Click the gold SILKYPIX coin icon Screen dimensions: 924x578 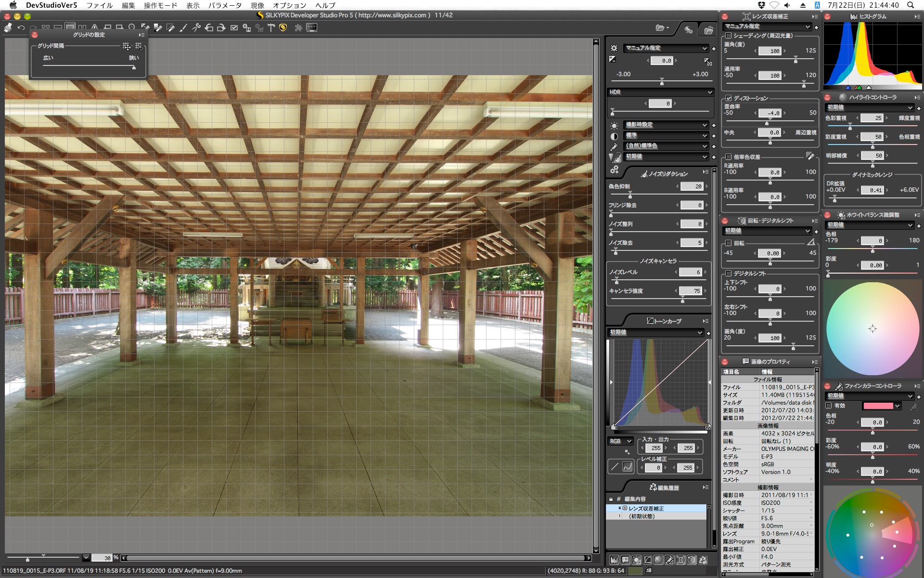[283, 27]
